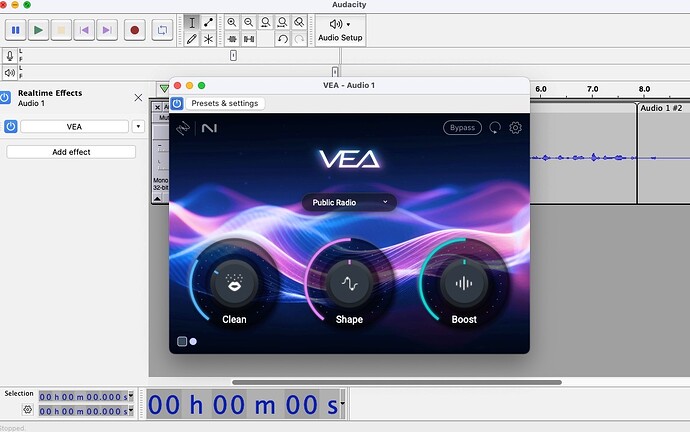The height and width of the screenshot is (432, 690).
Task: Click the VEA effect name button
Action: click(74, 127)
